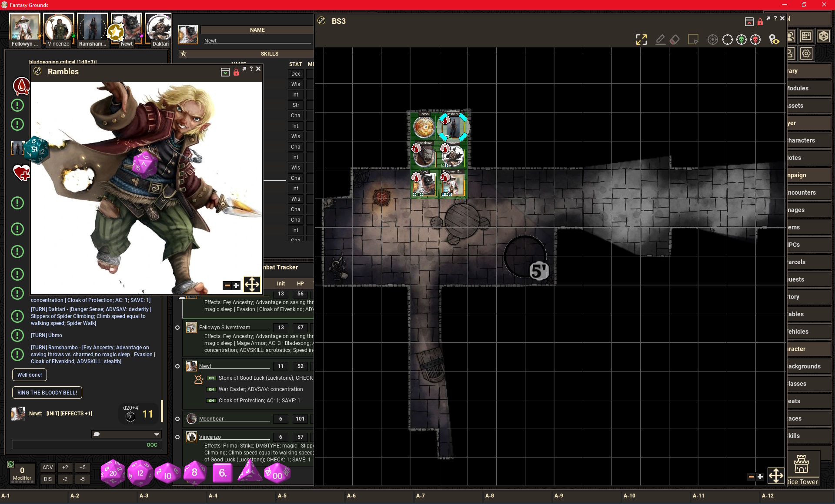The image size is (835, 504).
Task: Click the Well done! chat button
Action: (x=30, y=375)
